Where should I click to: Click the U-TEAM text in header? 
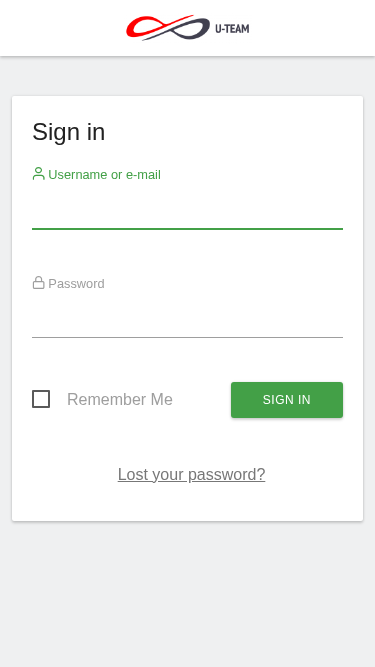pyautogui.click(x=232, y=29)
